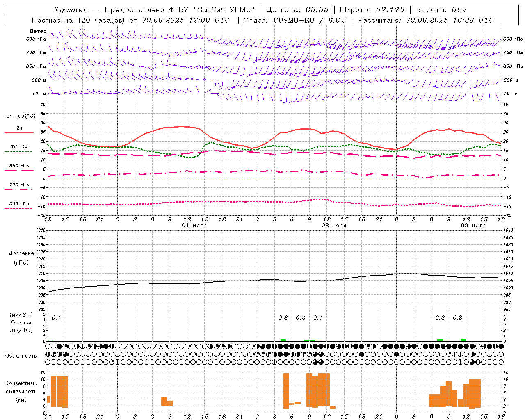Screen dimensions: 525x420
Task: Click the "Высота: 66м" header value
Action: 441,10
